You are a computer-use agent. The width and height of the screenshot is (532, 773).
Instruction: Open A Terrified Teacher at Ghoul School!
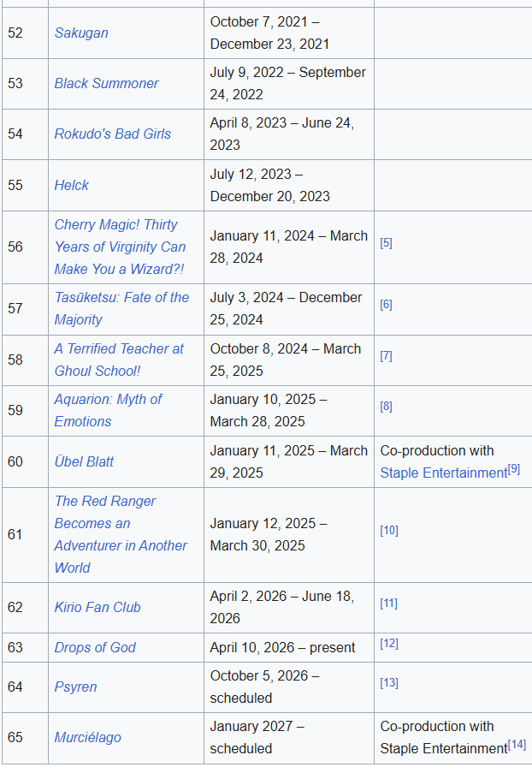(x=119, y=360)
